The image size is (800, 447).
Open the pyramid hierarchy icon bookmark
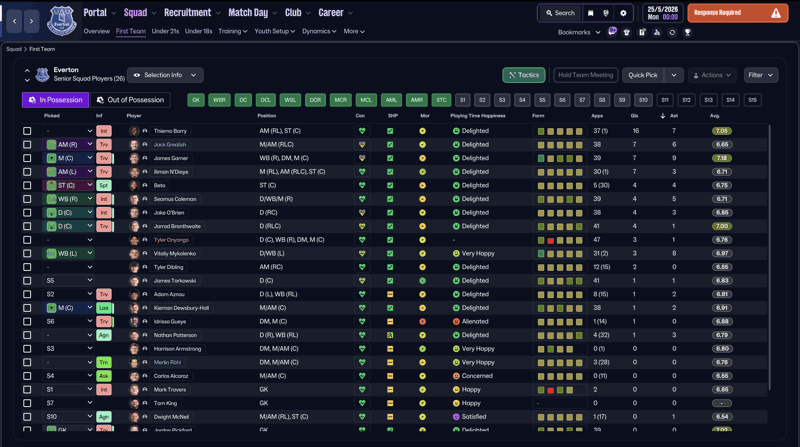click(657, 32)
